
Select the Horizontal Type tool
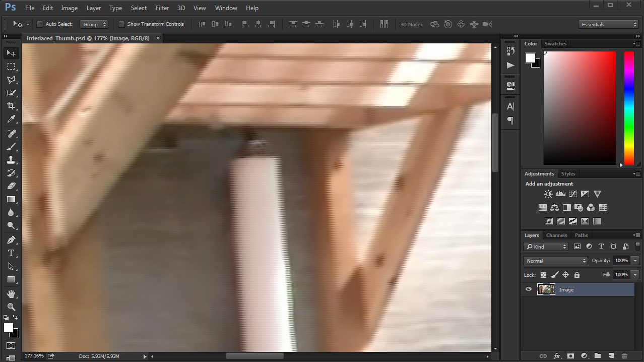click(11, 253)
